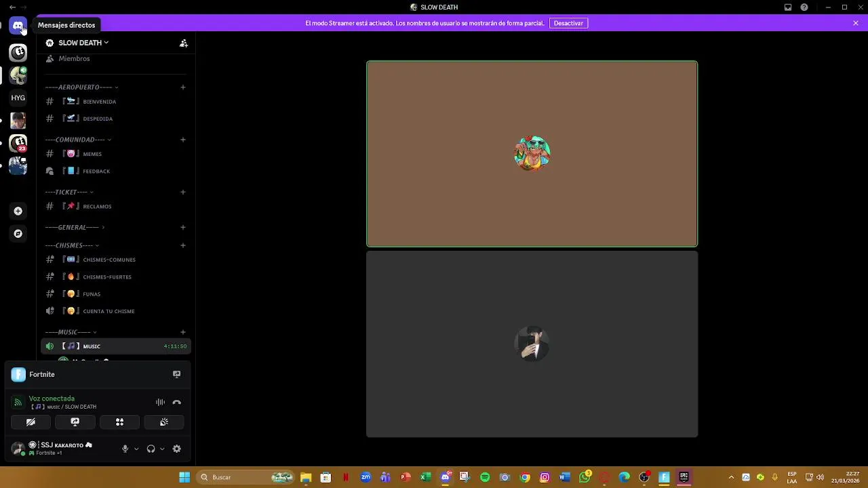Open the soundboard button

point(164,422)
